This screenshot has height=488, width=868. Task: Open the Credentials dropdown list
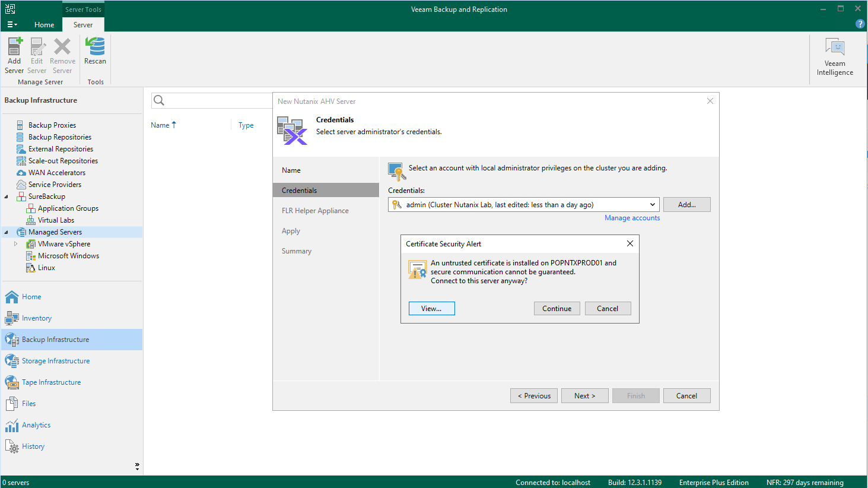coord(653,205)
